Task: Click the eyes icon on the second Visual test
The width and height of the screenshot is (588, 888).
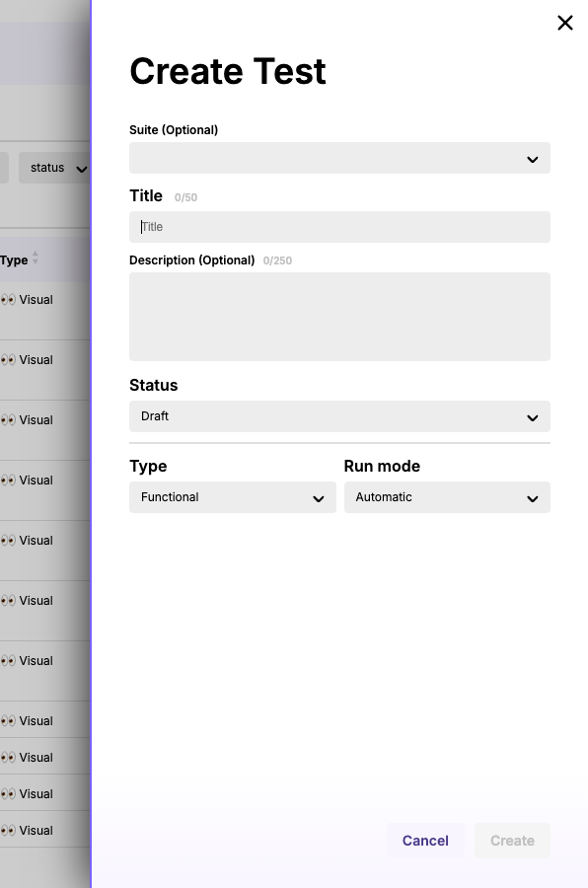Action: tap(8, 359)
